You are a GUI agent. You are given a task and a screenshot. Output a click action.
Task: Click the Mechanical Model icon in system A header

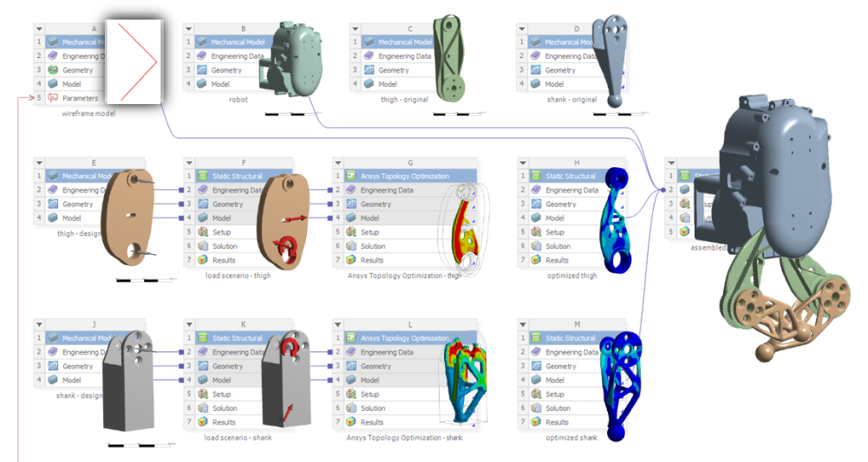click(x=53, y=42)
